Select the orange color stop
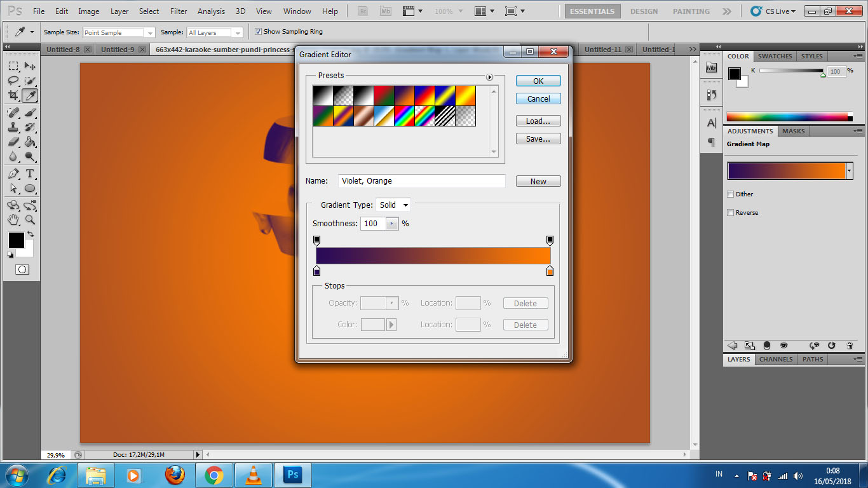 [x=550, y=271]
